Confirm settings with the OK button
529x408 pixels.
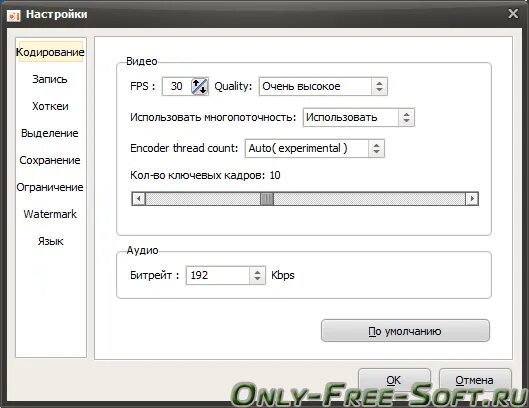point(394,380)
